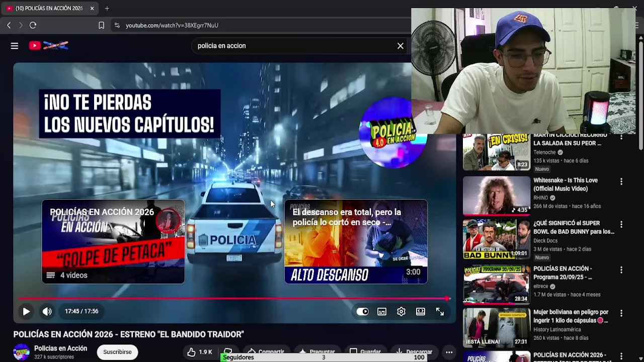Open menu for 'Mujer boliviana en peligro' video

pos(621,313)
